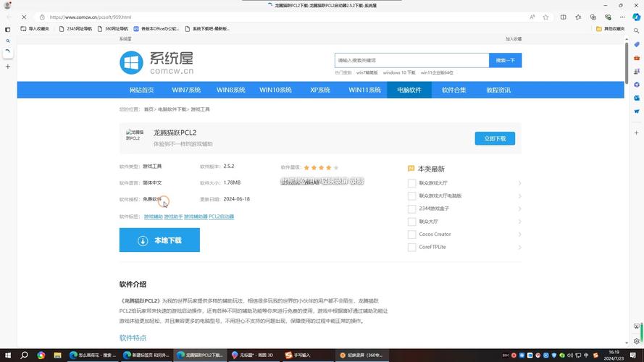Screen dimensions: 644x362
Task: Open 2344游戏盒子 list item
Action: pyautogui.click(x=434, y=209)
